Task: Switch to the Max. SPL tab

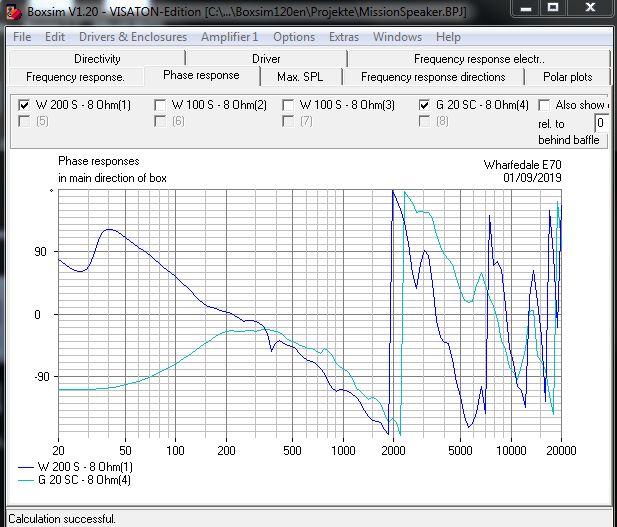Action: tap(300, 77)
